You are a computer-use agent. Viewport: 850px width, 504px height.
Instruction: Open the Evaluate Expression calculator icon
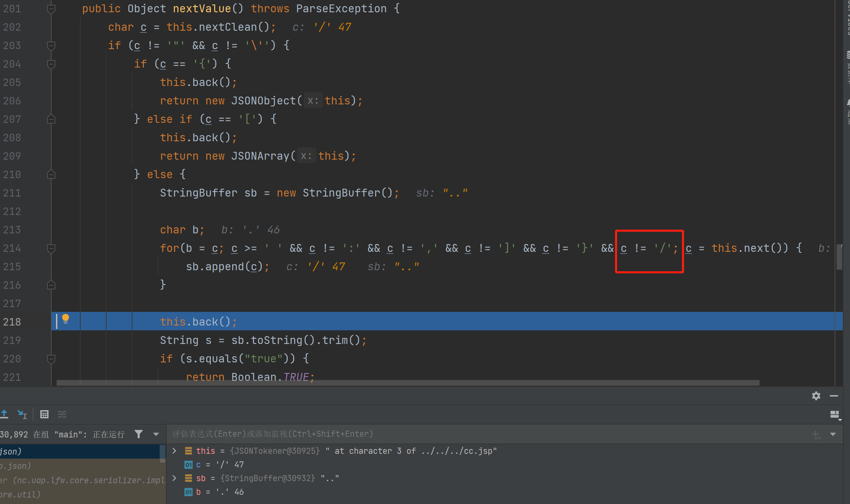(44, 414)
